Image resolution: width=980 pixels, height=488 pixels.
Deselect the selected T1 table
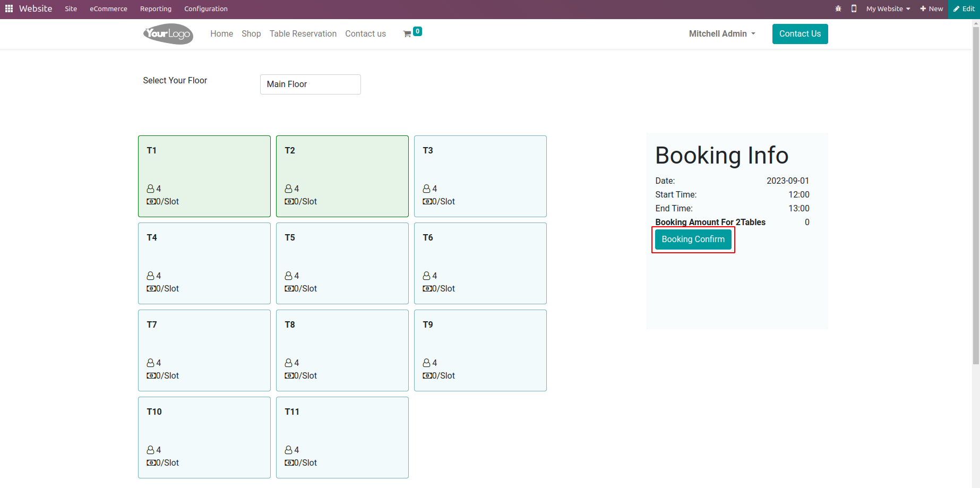[x=204, y=176]
